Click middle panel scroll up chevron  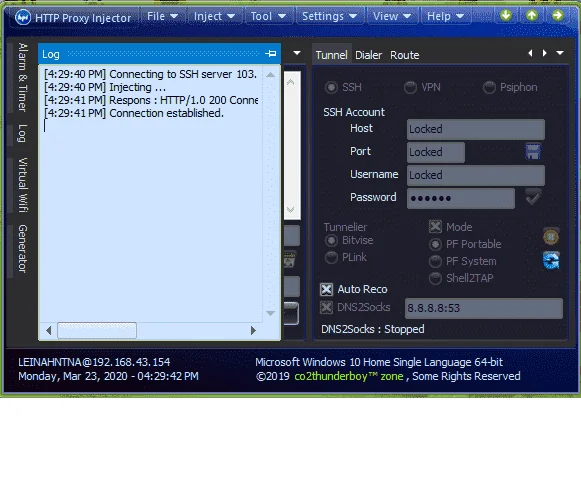click(290, 82)
